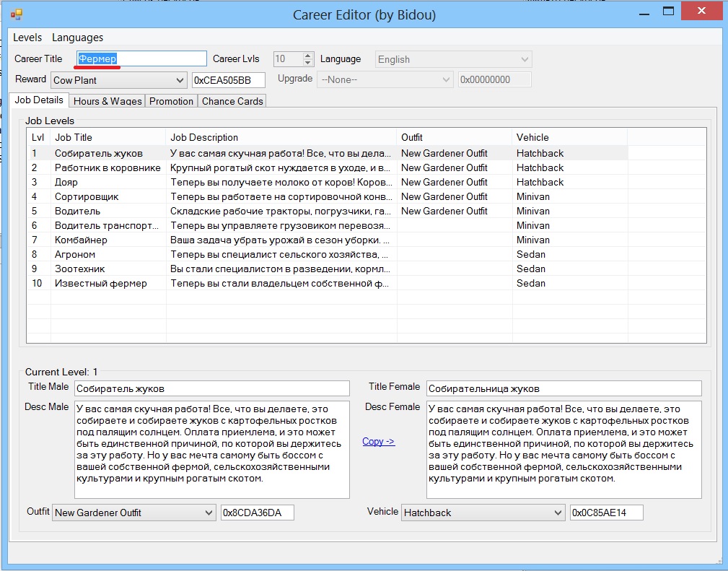
Task: Select the level 8 Агроном row
Action: 108,254
